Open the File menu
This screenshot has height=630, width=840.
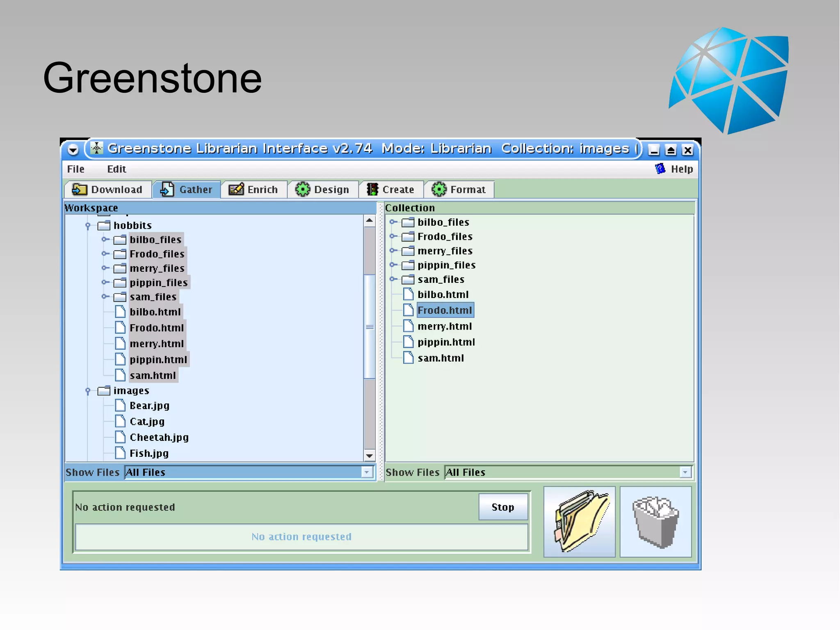75,169
